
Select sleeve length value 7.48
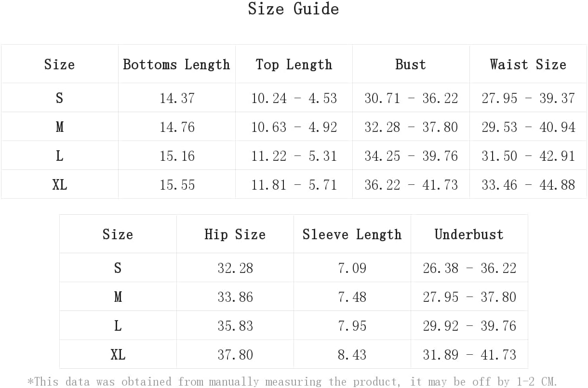(352, 297)
